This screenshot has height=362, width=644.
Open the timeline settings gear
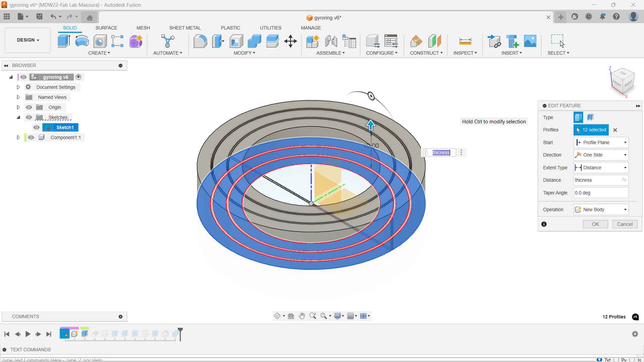pos(635,334)
